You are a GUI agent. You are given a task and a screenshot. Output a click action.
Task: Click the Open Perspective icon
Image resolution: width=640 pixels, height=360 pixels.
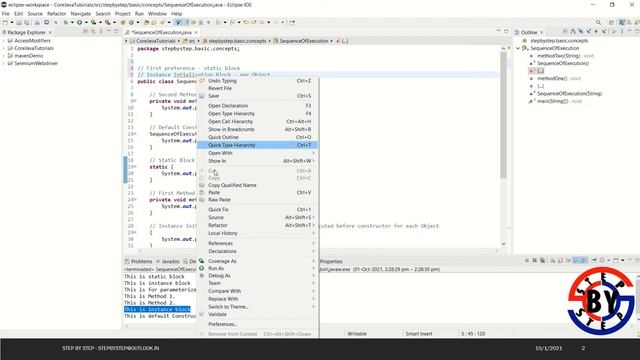coord(611,22)
